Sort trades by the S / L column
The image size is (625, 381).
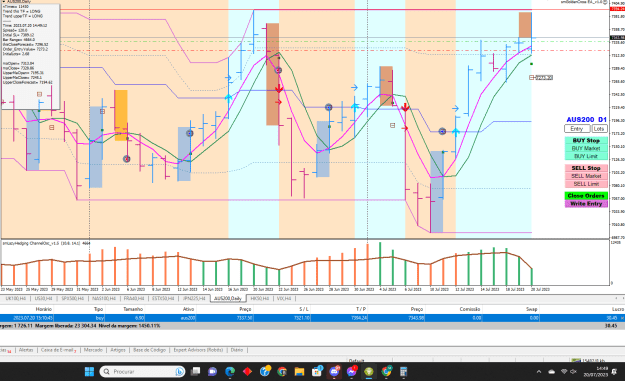tap(304, 309)
